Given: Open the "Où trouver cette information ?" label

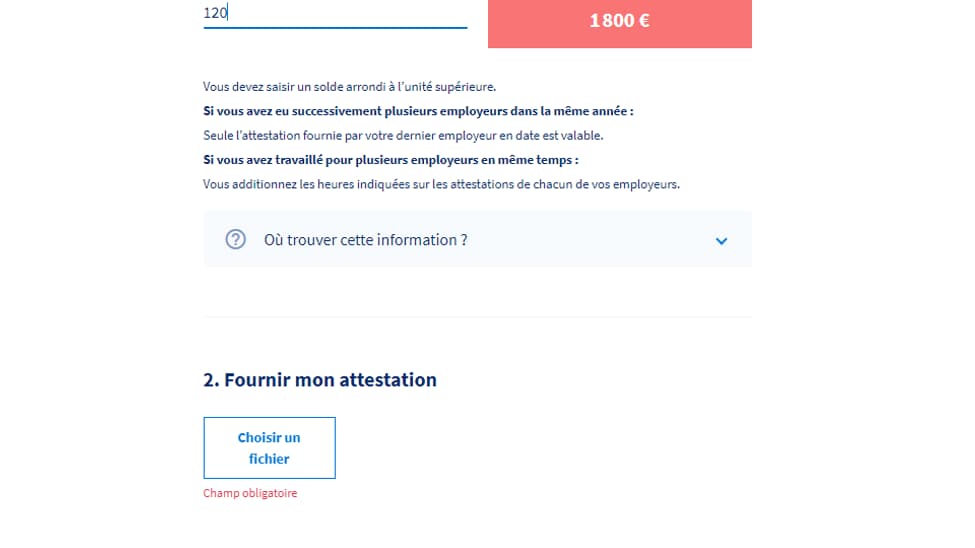Looking at the screenshot, I should [x=365, y=240].
